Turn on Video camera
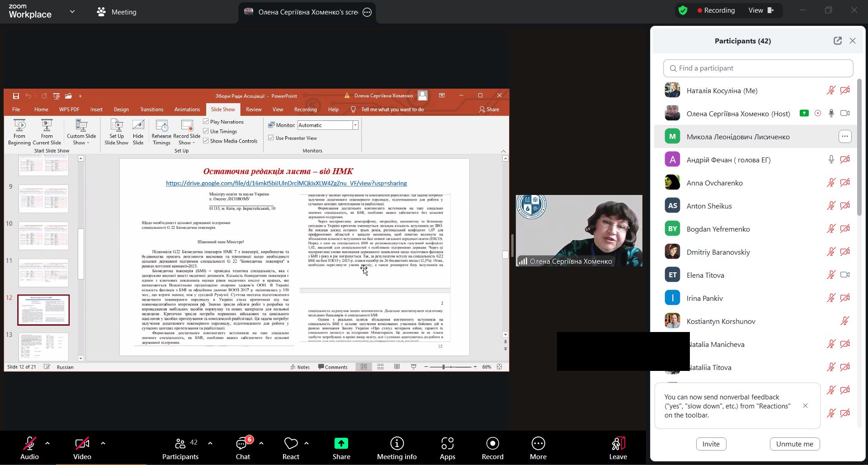 point(82,448)
